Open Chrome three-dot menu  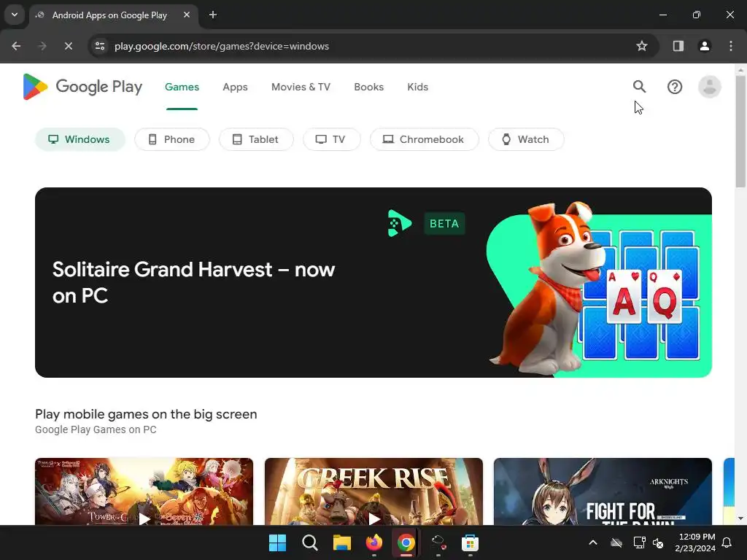point(731,46)
